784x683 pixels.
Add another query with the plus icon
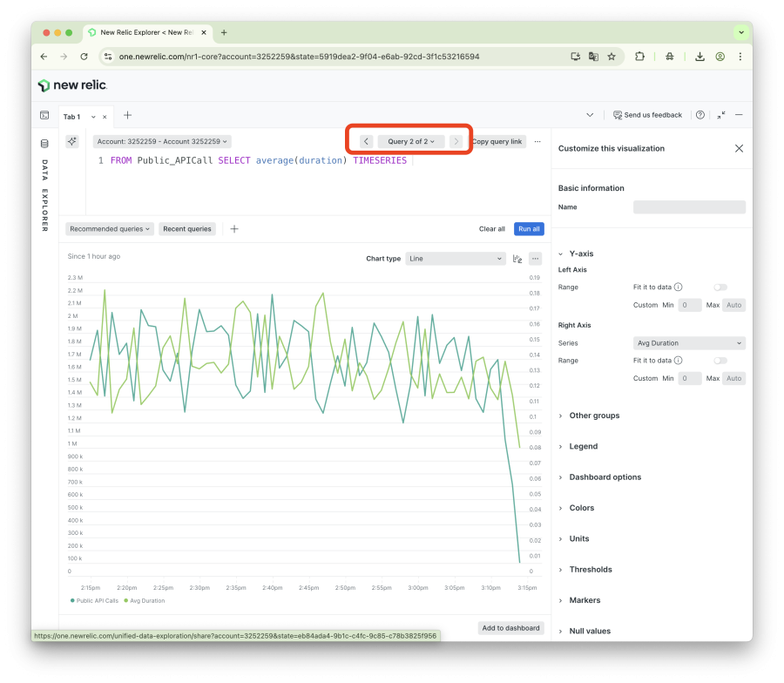click(234, 229)
